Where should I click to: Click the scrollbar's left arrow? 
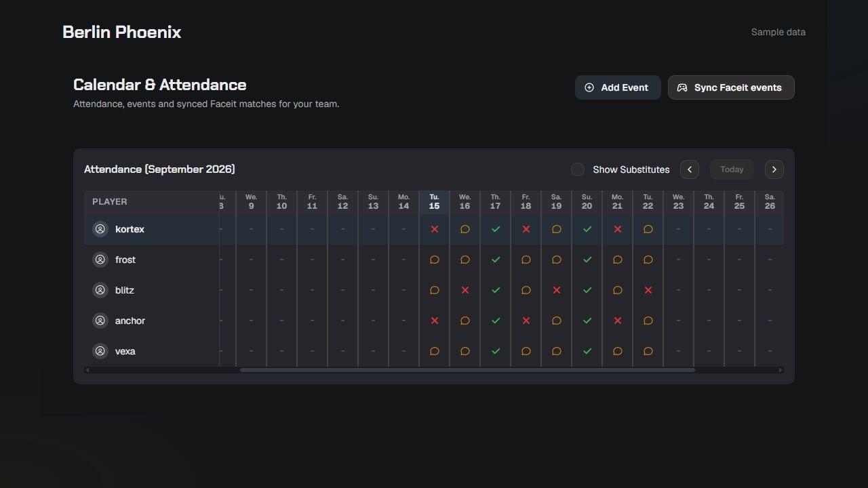click(x=87, y=370)
